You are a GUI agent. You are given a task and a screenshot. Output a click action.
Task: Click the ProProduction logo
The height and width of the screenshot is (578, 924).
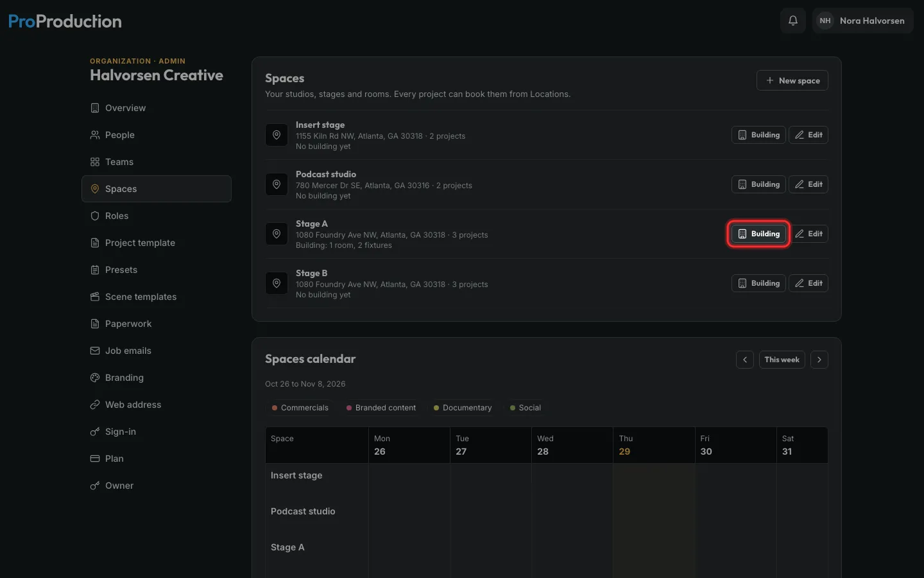coord(65,21)
